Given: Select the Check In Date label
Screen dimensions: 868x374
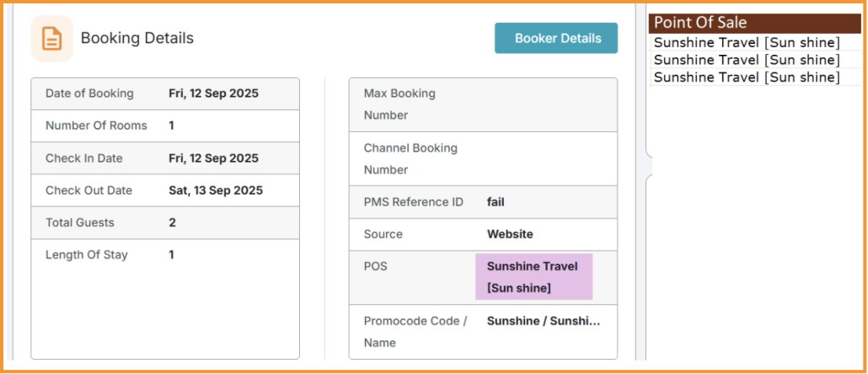Looking at the screenshot, I should click(84, 158).
